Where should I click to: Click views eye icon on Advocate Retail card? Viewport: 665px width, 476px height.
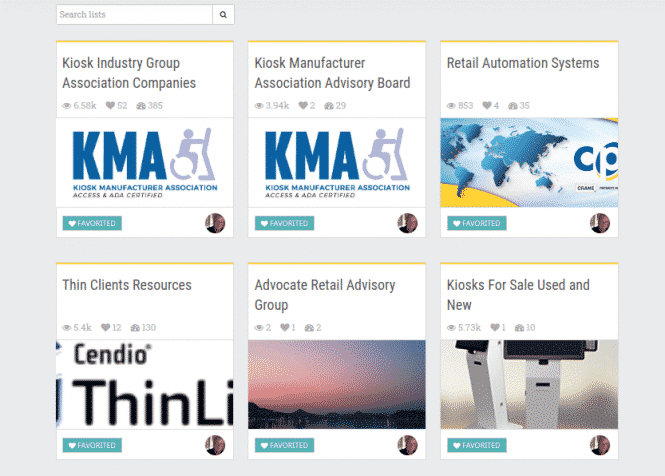[259, 328]
